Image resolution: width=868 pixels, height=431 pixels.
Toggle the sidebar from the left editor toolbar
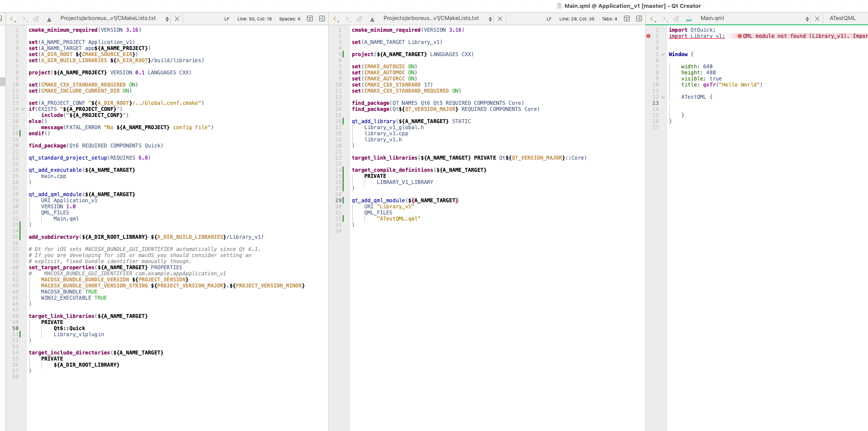pyautogui.click(x=322, y=19)
